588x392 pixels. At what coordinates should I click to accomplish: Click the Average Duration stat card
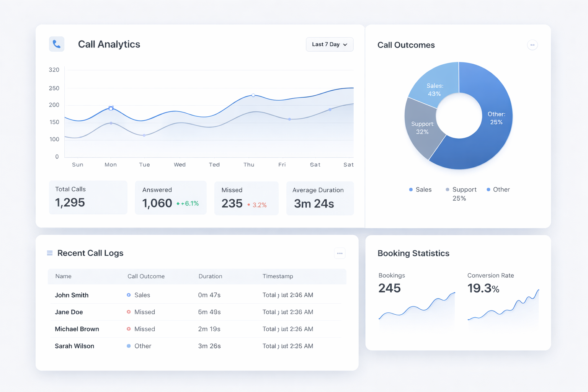tap(320, 198)
